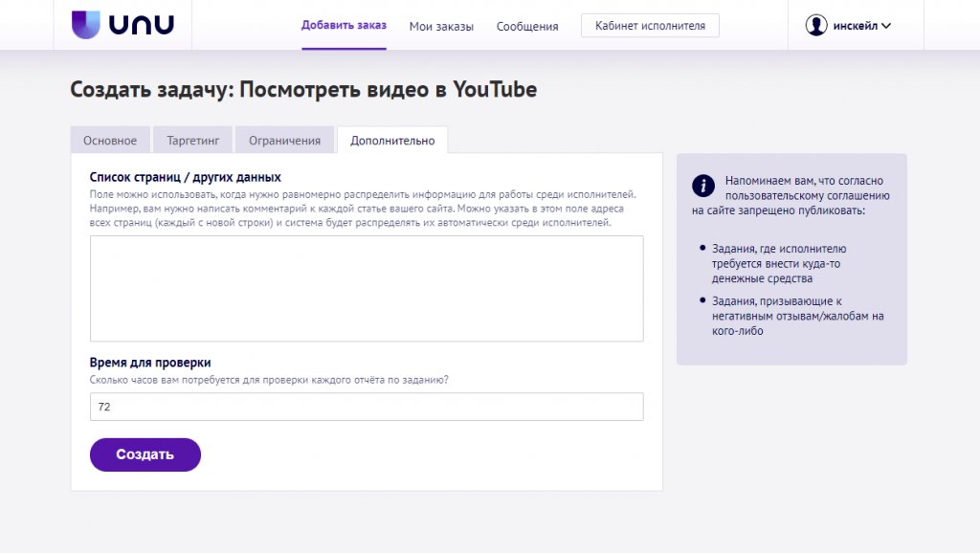Click the Создать button

(x=145, y=454)
